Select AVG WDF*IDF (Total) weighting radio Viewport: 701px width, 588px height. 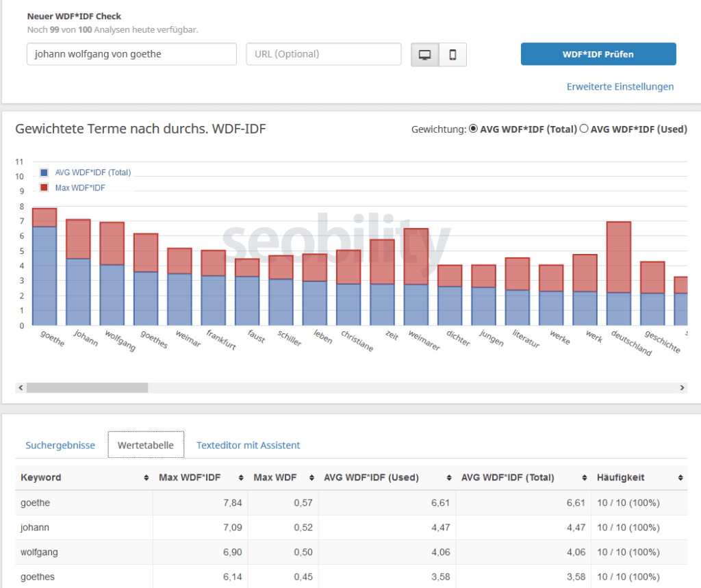click(473, 129)
